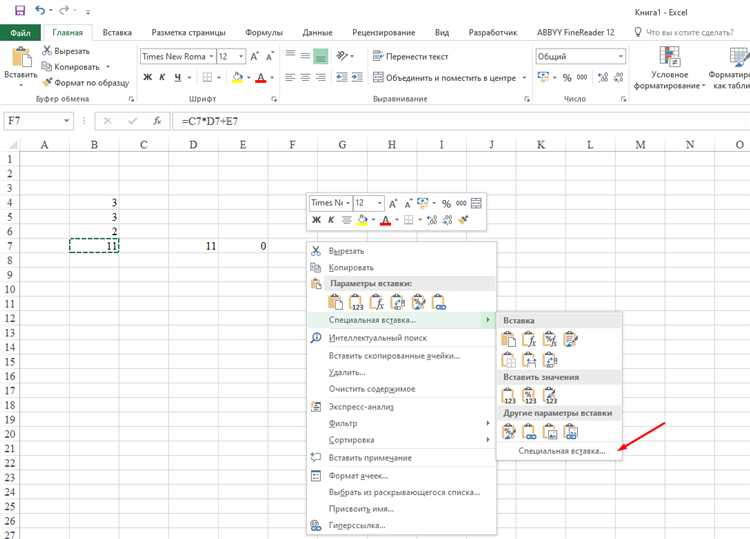Click the Save icon in quick access toolbar

[x=20, y=11]
